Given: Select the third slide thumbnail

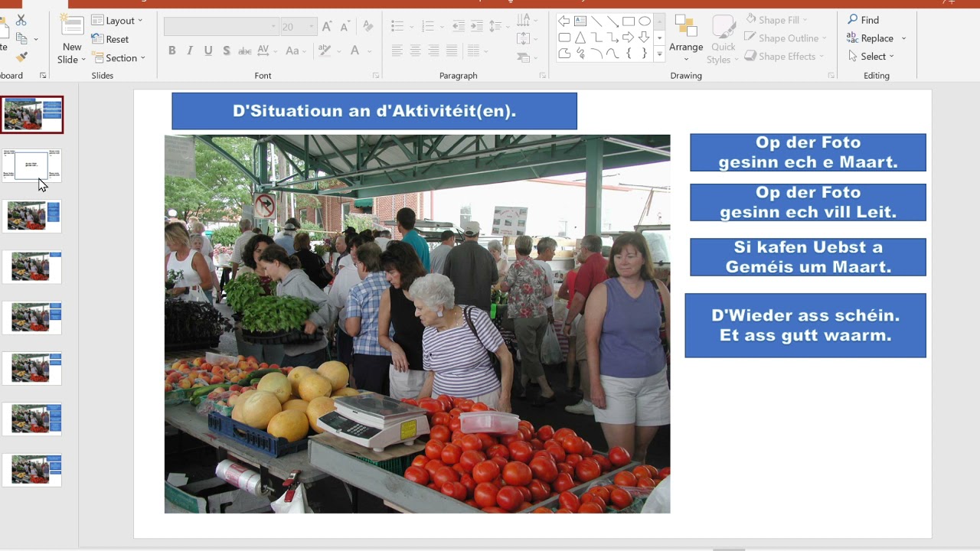Looking at the screenshot, I should click(32, 216).
